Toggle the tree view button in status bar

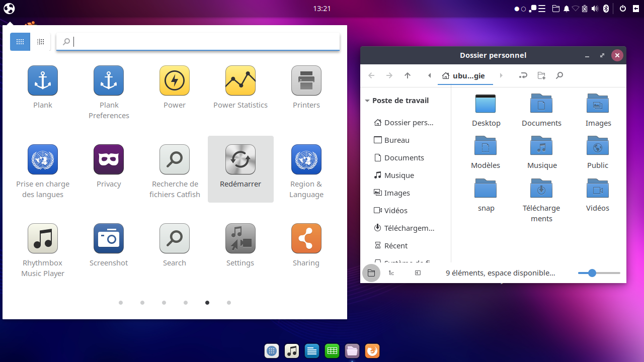pyautogui.click(x=391, y=273)
